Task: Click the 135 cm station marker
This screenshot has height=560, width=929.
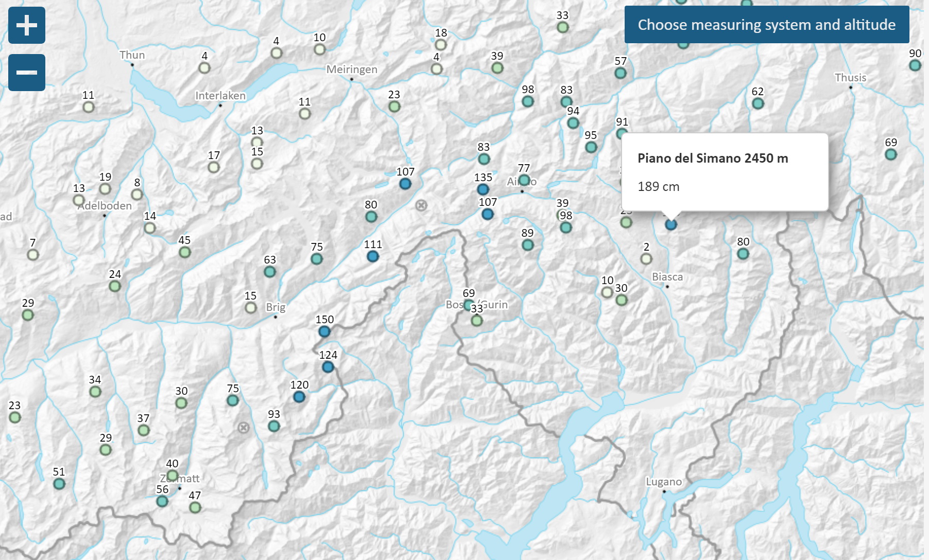Action: pos(483,189)
